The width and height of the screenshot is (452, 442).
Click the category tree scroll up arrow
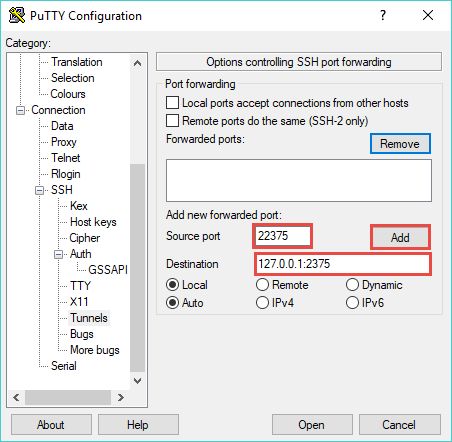[x=137, y=63]
